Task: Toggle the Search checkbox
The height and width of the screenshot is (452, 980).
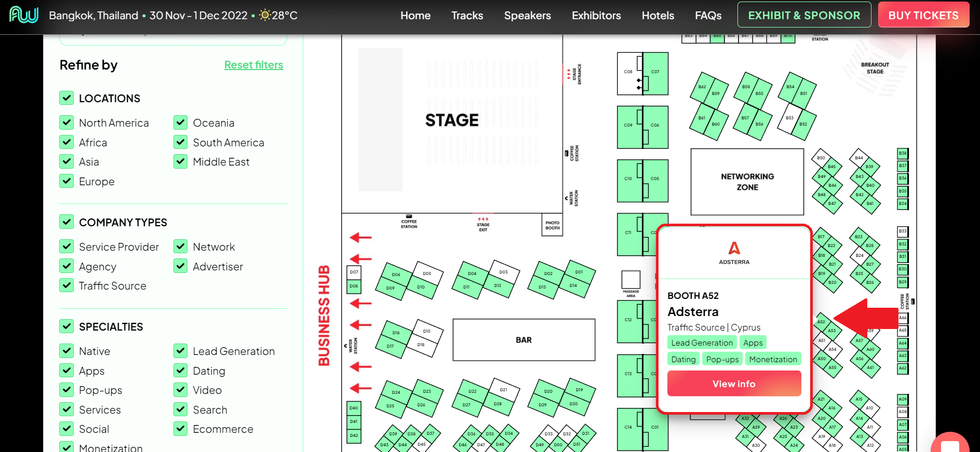Action: pos(180,409)
